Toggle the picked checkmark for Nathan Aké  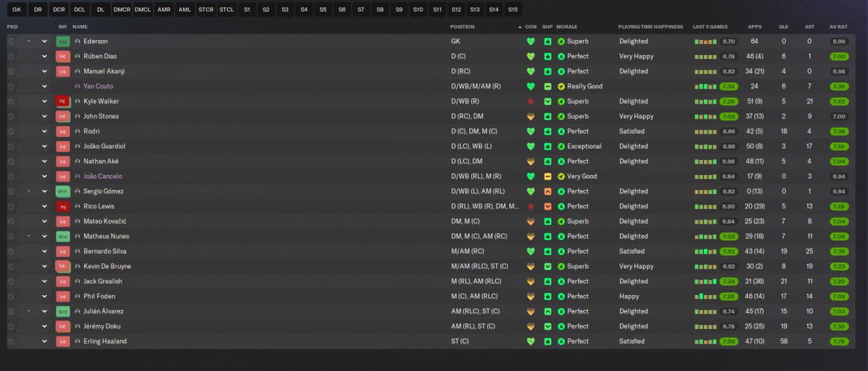[11, 161]
